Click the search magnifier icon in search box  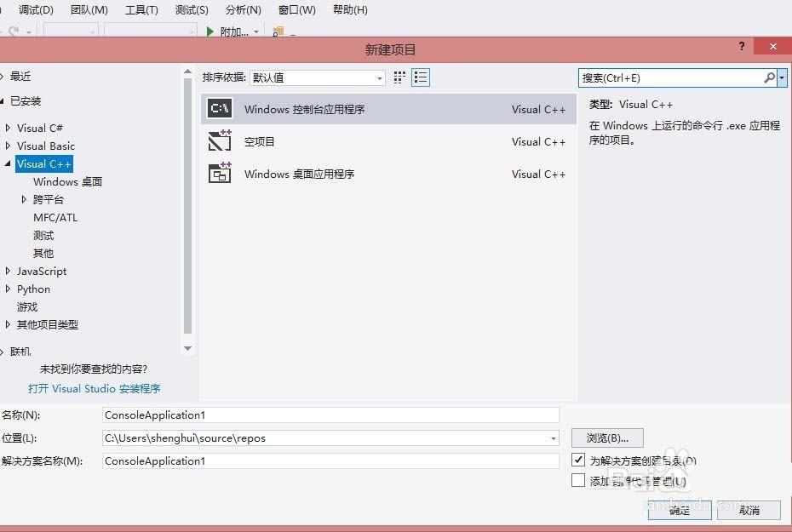[x=769, y=77]
